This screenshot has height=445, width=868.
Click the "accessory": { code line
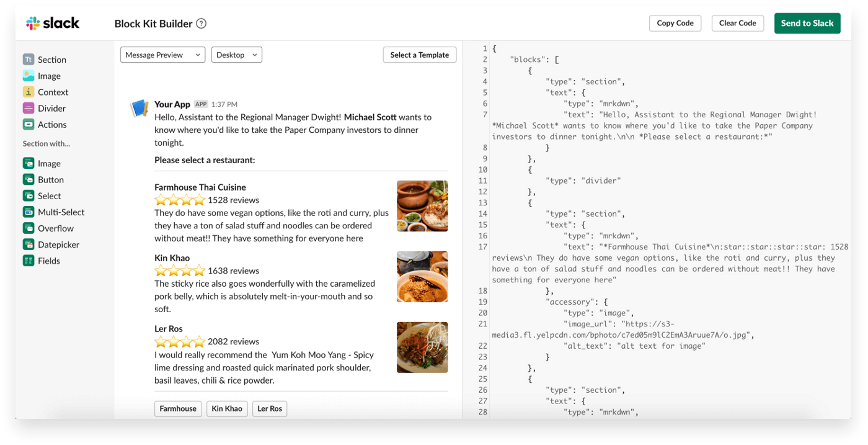[x=577, y=302]
